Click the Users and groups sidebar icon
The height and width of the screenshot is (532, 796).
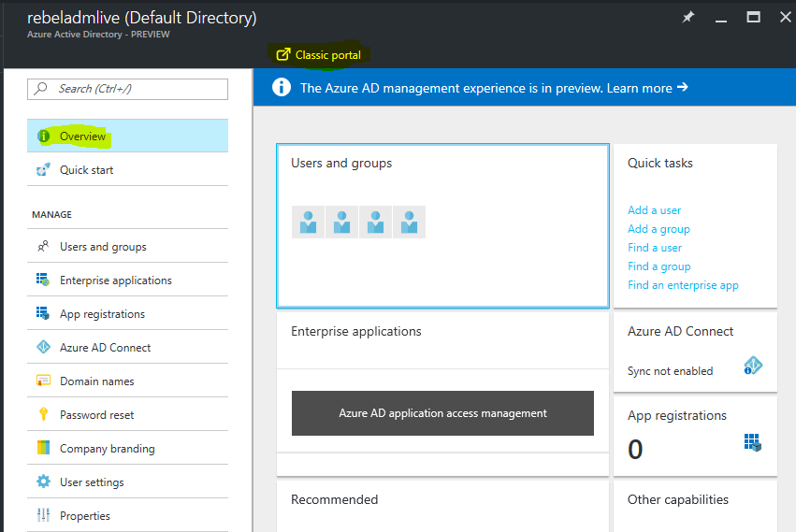pos(44,246)
